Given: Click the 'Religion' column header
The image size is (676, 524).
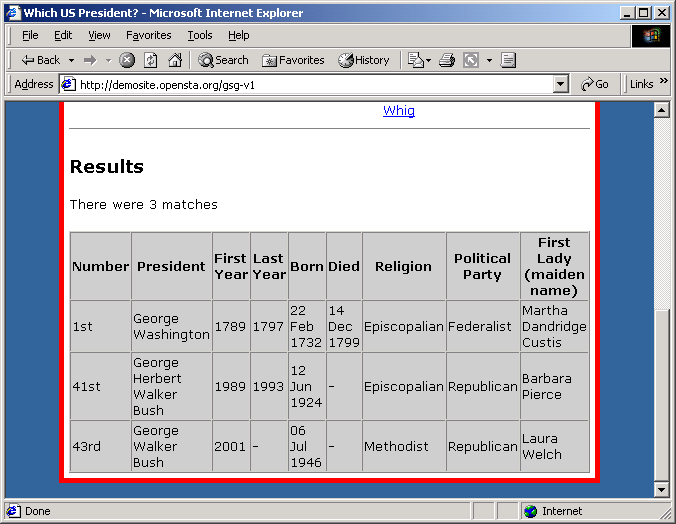Looking at the screenshot, I should (x=404, y=266).
